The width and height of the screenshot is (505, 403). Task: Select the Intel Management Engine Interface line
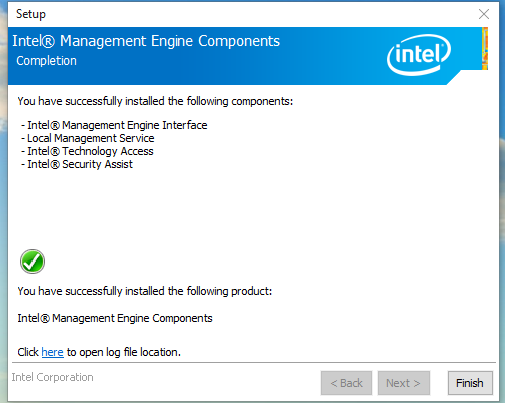(x=114, y=125)
